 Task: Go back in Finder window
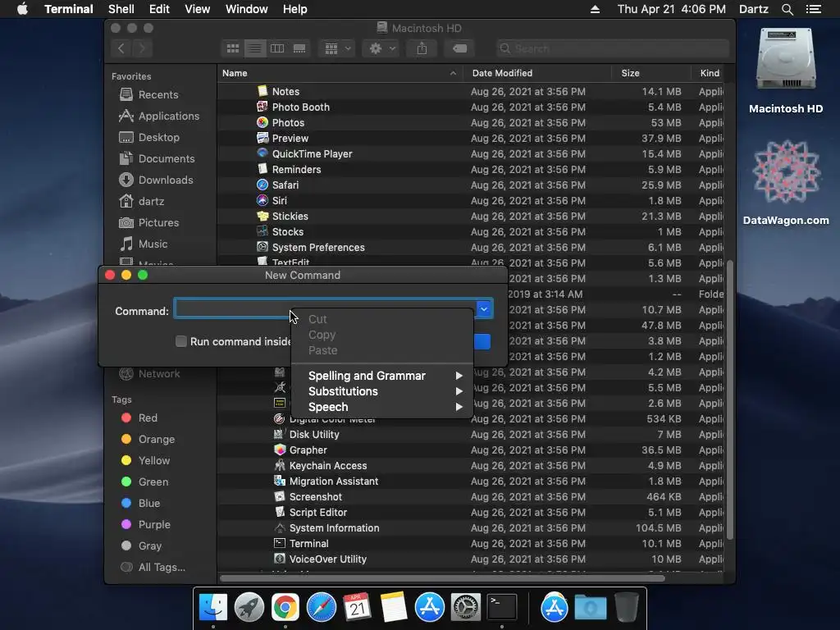[x=121, y=48]
